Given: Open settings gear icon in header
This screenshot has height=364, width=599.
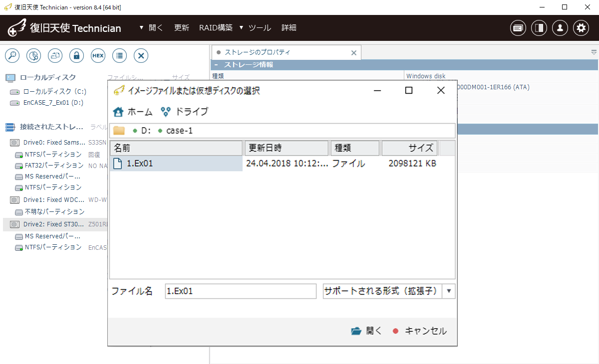Looking at the screenshot, I should [x=581, y=28].
